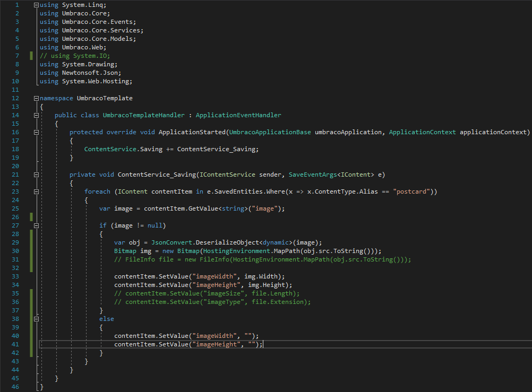Collapse the ContentService_Saving method block
Image resolution: width=532 pixels, height=392 pixels.
[36, 175]
